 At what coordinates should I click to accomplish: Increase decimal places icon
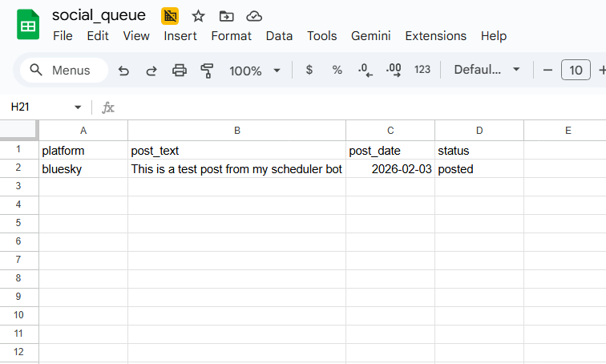tap(394, 71)
